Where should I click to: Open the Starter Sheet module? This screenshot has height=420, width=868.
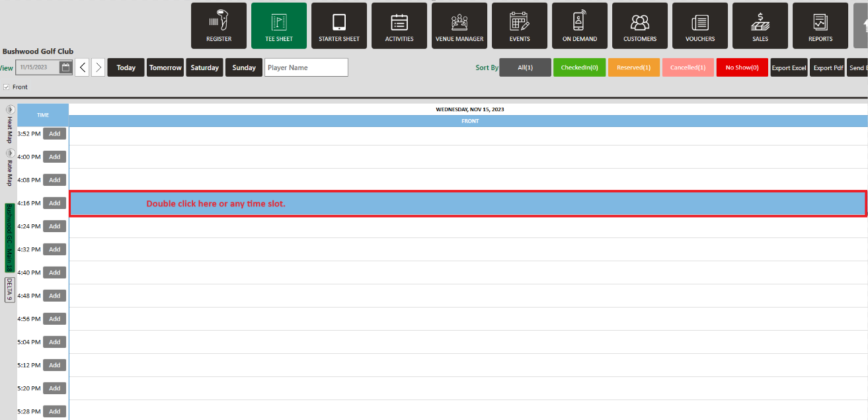[339, 26]
